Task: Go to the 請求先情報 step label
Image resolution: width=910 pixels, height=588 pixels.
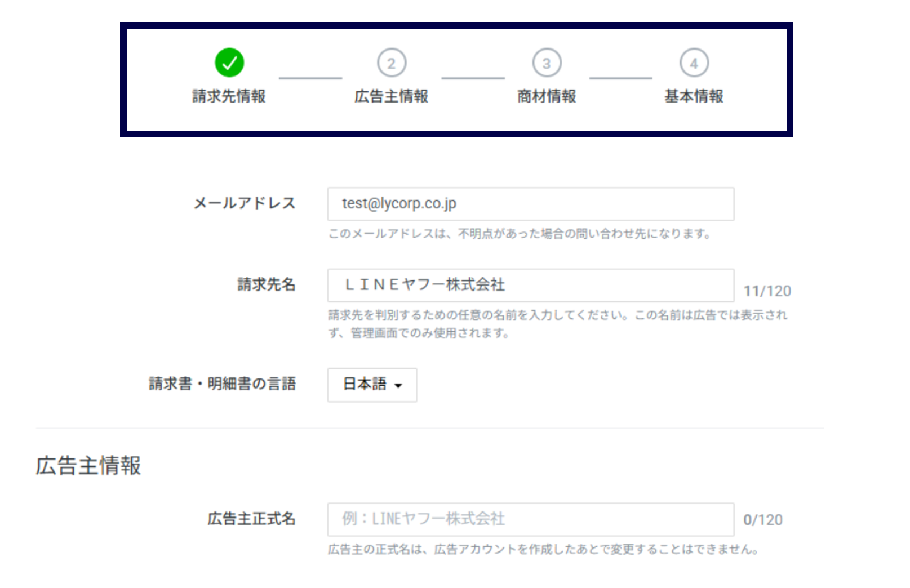Action: pyautogui.click(x=229, y=96)
